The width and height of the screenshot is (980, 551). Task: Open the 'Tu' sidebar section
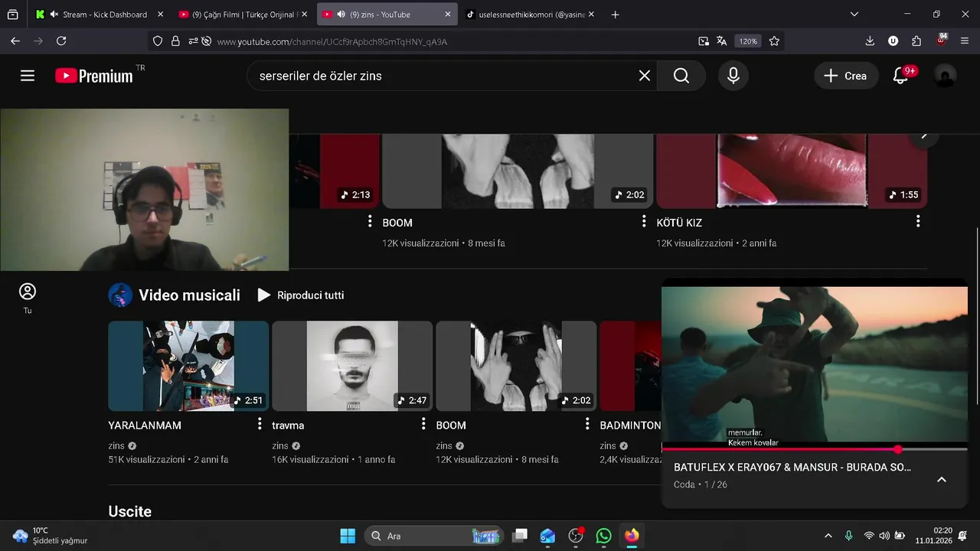coord(28,298)
